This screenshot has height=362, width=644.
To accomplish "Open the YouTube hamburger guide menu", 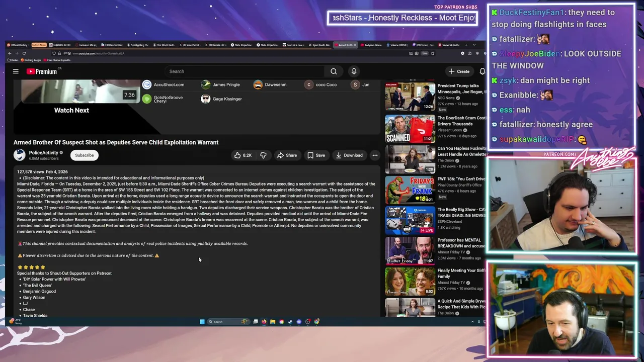I will click(x=16, y=71).
